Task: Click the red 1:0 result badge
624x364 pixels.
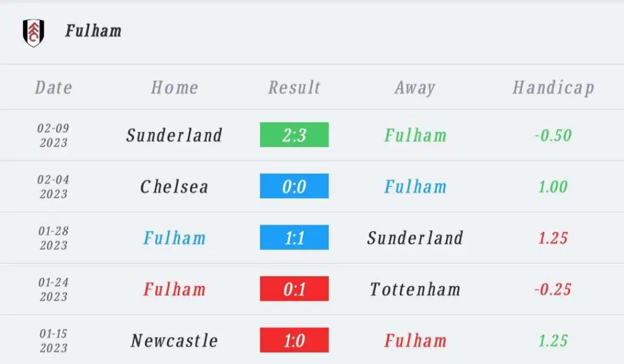Action: tap(294, 340)
